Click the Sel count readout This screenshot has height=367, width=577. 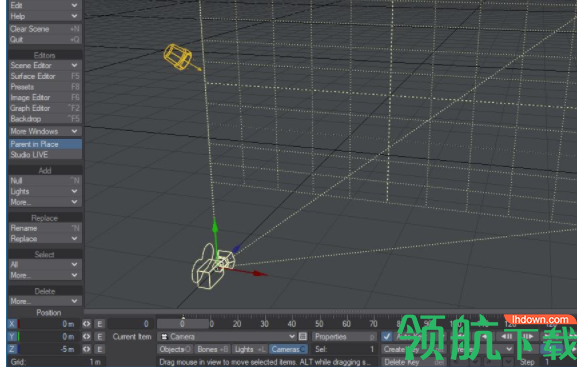coord(344,349)
